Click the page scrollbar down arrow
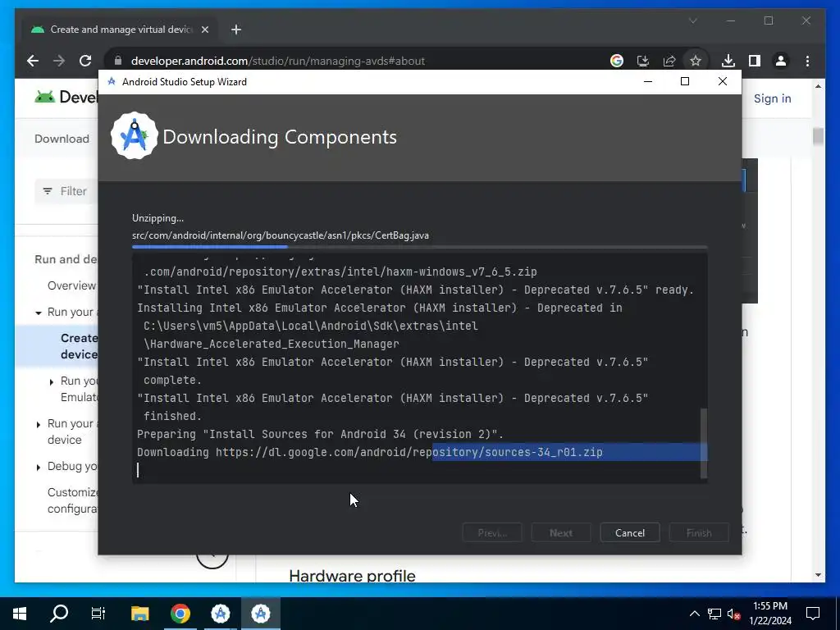Viewport: 840px width, 630px height. [818, 575]
